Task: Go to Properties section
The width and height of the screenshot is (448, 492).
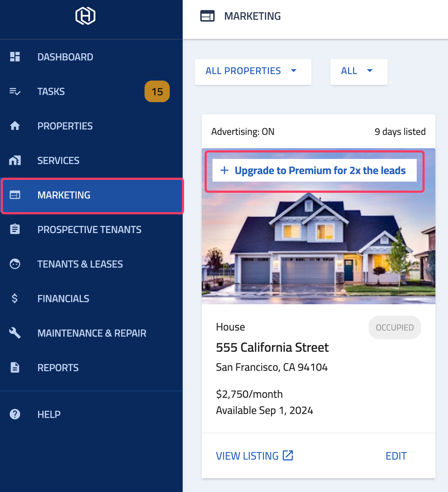Action: pos(91,126)
